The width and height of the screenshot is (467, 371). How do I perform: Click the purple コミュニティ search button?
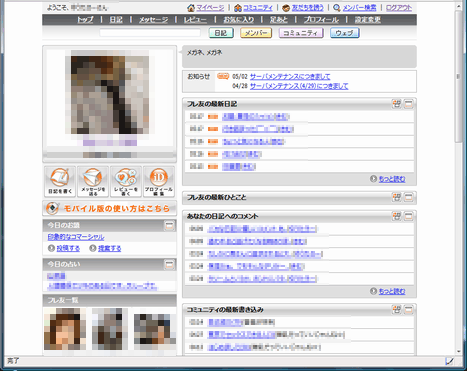301,33
